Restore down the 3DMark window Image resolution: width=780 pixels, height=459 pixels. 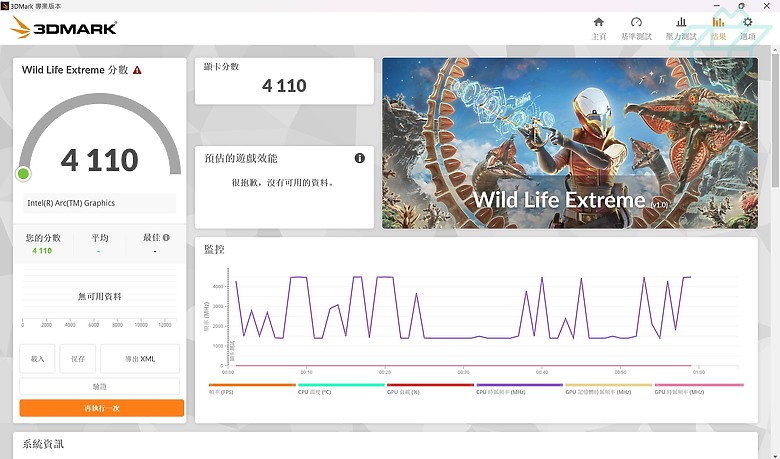pos(741,6)
